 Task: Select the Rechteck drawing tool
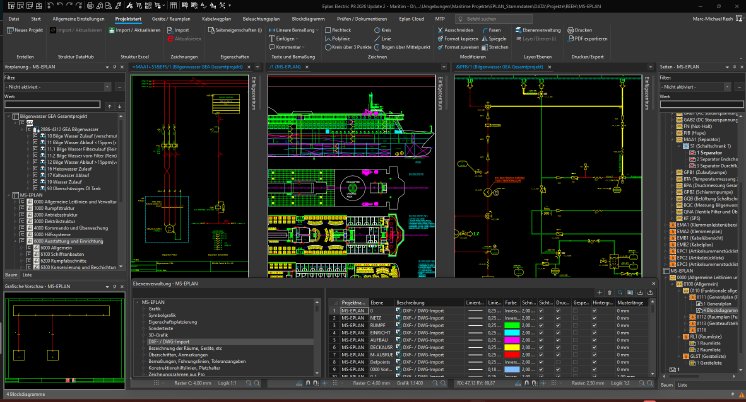coord(338,30)
